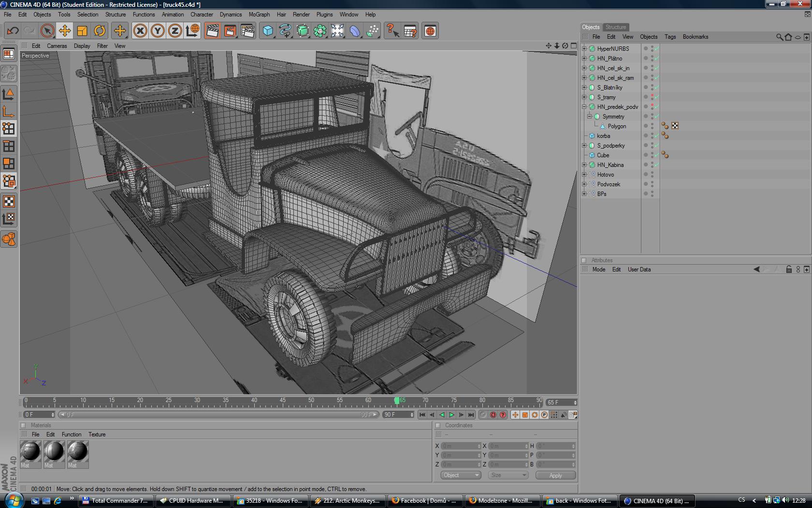The height and width of the screenshot is (508, 812).
Task: Click the Undo arrow icon
Action: point(13,31)
